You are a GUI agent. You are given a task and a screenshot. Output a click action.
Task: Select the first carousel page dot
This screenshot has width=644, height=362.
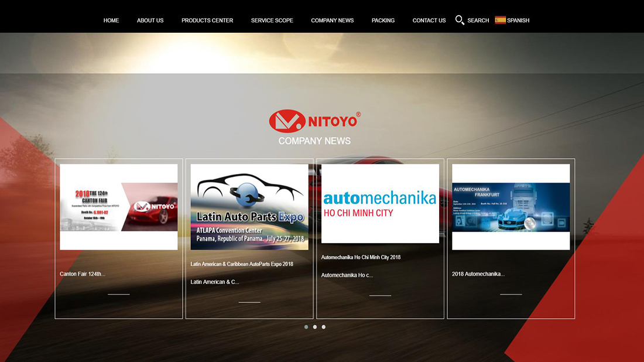pos(306,327)
